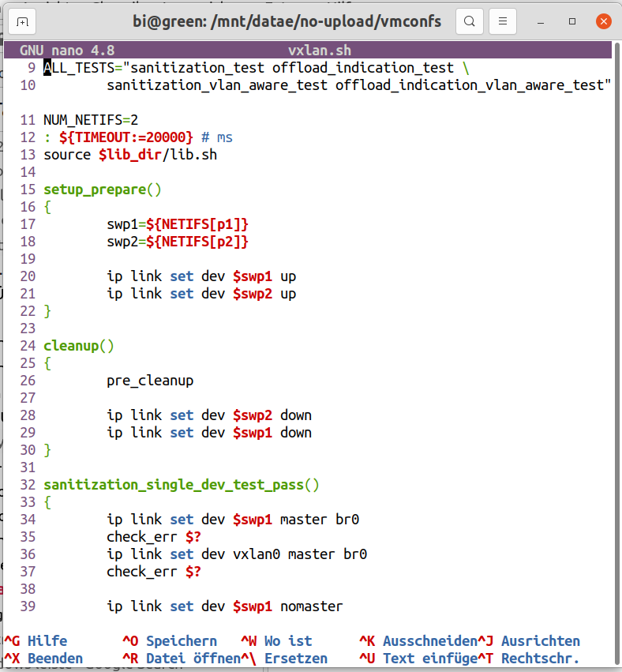Click the pre_cleanup line in the editor

point(150,381)
